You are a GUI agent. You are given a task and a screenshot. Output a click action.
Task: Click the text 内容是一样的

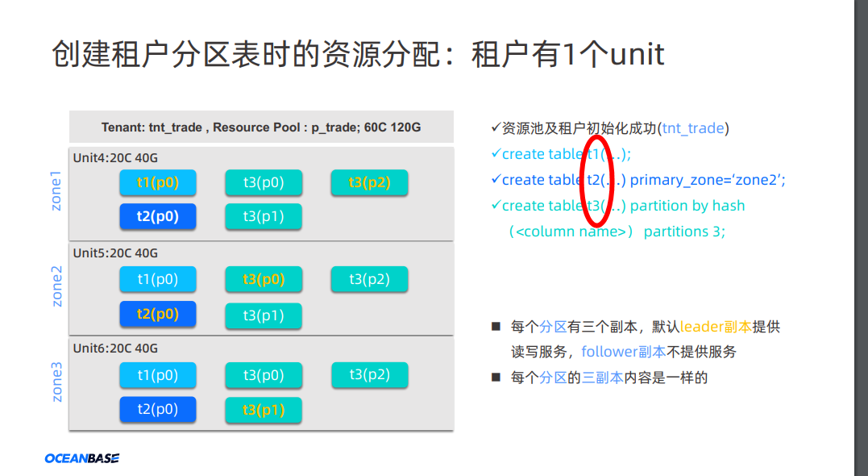666,378
